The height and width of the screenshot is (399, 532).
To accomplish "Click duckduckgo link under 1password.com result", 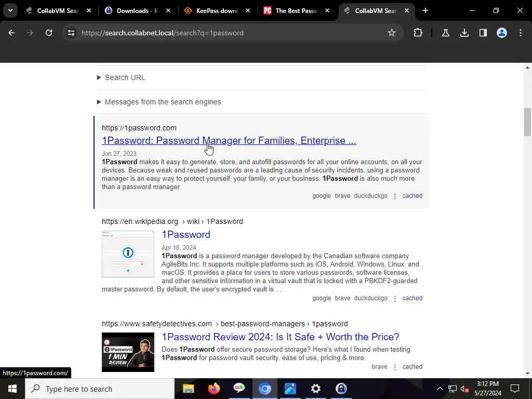I will pyautogui.click(x=370, y=196).
